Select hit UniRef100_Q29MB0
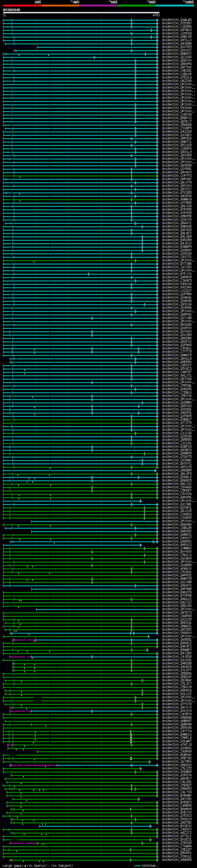 coord(177,402)
